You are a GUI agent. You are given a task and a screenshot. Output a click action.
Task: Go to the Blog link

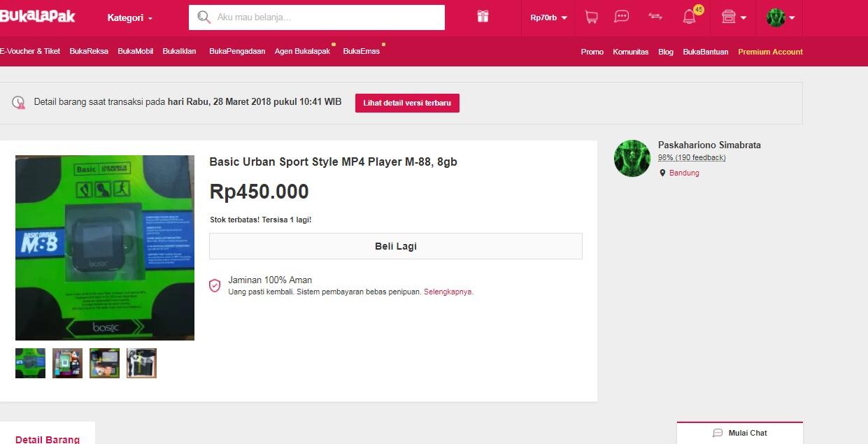click(666, 52)
